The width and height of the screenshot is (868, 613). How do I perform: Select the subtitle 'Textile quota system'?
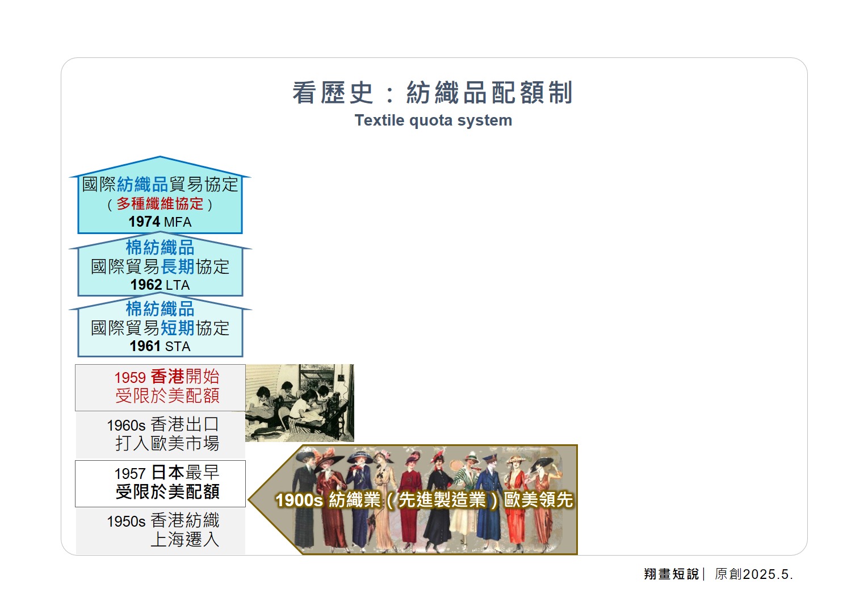(433, 120)
